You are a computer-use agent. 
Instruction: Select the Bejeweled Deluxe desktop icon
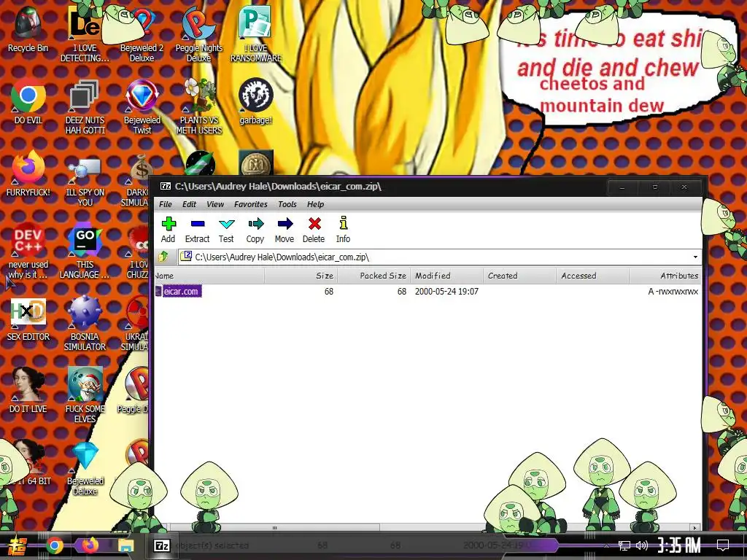pos(85,469)
